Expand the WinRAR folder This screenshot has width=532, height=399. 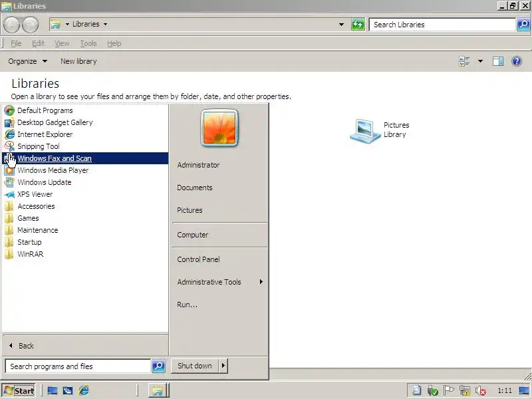point(85,254)
